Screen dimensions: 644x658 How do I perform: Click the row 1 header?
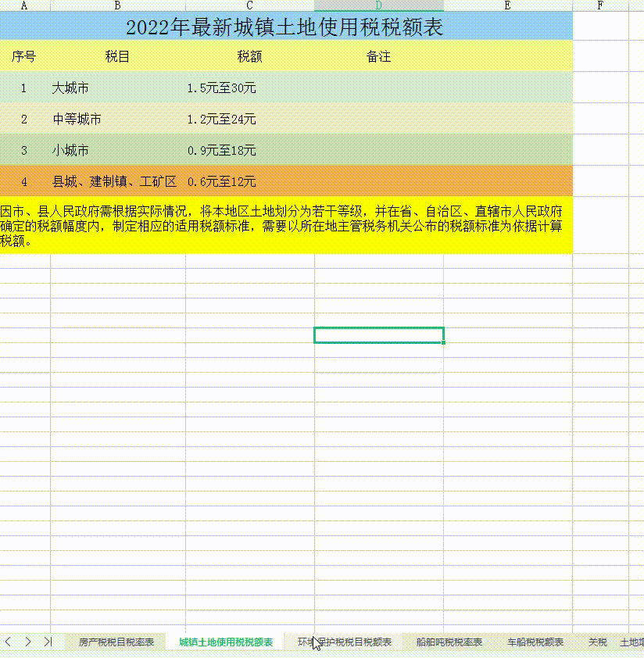[x=3, y=25]
